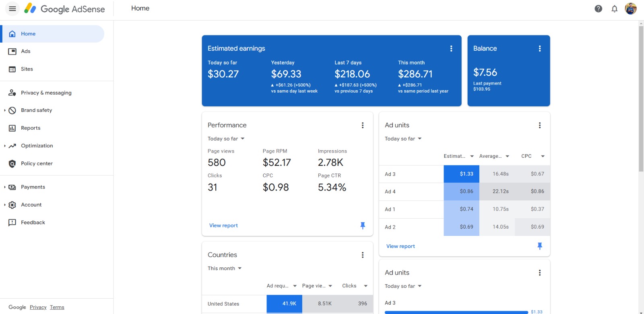The width and height of the screenshot is (644, 314).
Task: Open Countries 'This month' period dropdown
Action: pyautogui.click(x=225, y=268)
